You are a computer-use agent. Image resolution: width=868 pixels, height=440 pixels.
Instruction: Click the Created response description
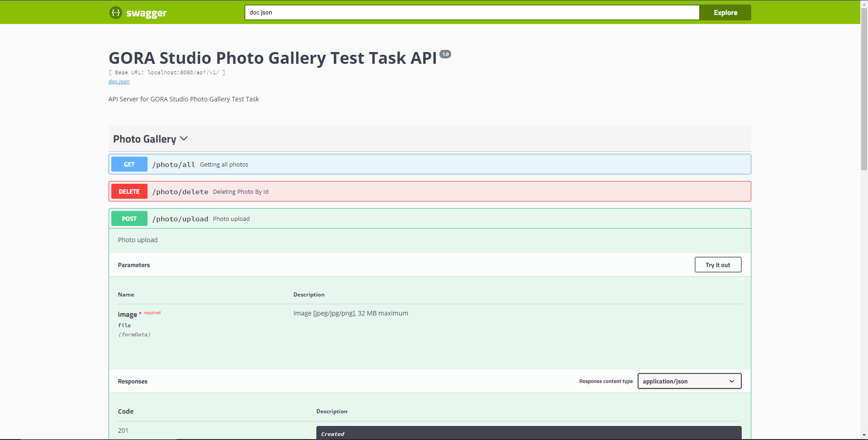point(333,434)
